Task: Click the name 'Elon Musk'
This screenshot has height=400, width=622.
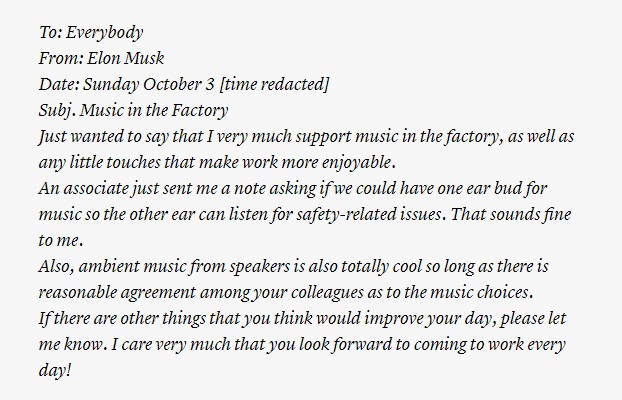Action: tap(125, 58)
